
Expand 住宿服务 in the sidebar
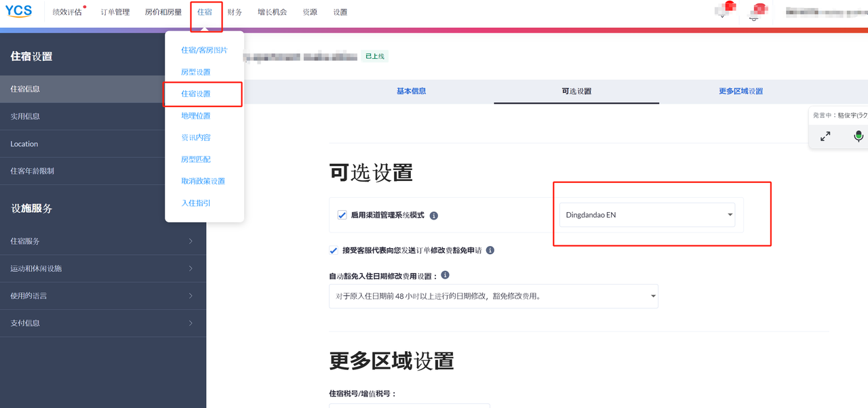coord(102,241)
